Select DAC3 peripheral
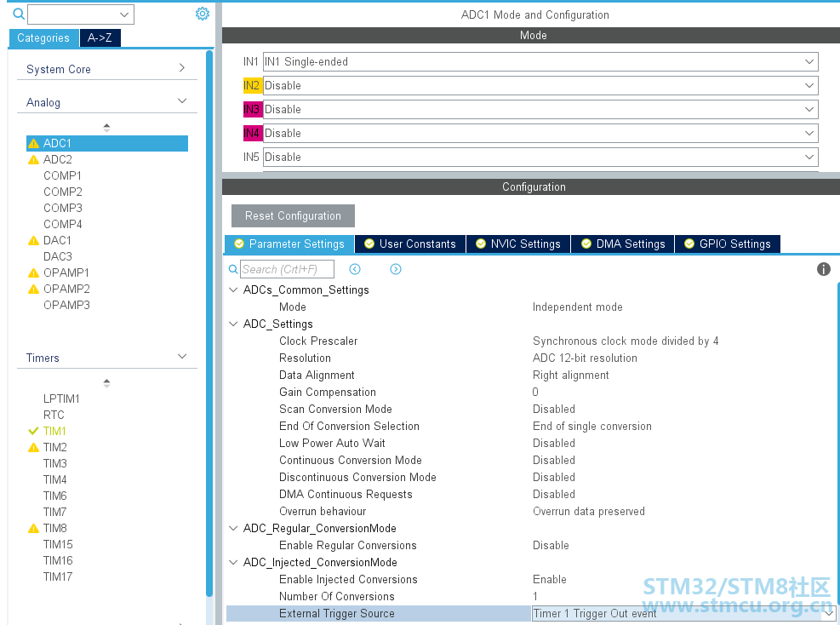 tap(58, 257)
